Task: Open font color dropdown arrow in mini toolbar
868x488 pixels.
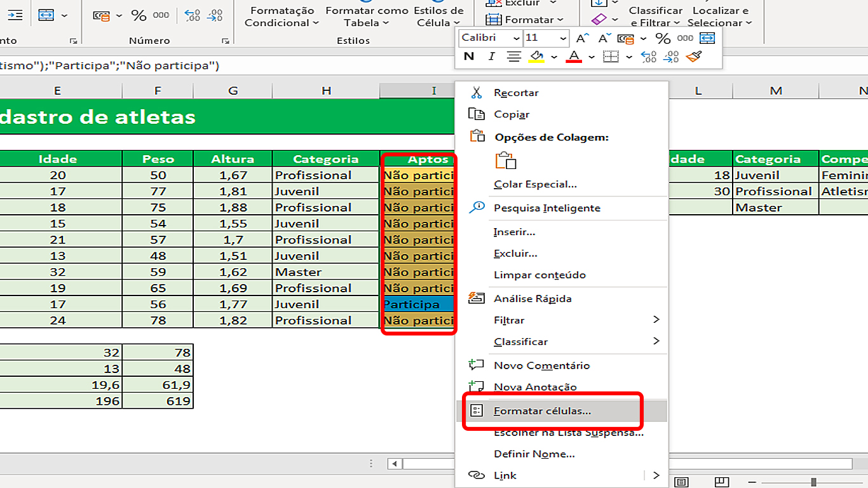Action: tap(592, 57)
